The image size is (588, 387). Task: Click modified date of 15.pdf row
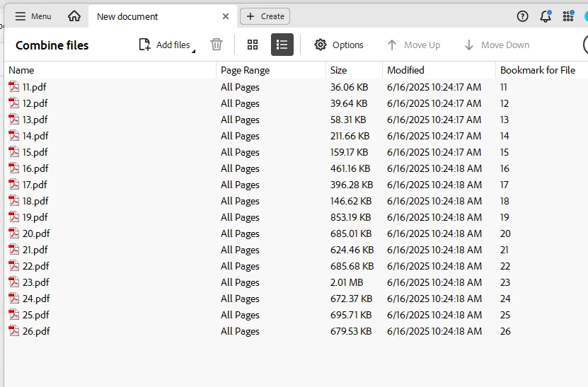tap(434, 152)
